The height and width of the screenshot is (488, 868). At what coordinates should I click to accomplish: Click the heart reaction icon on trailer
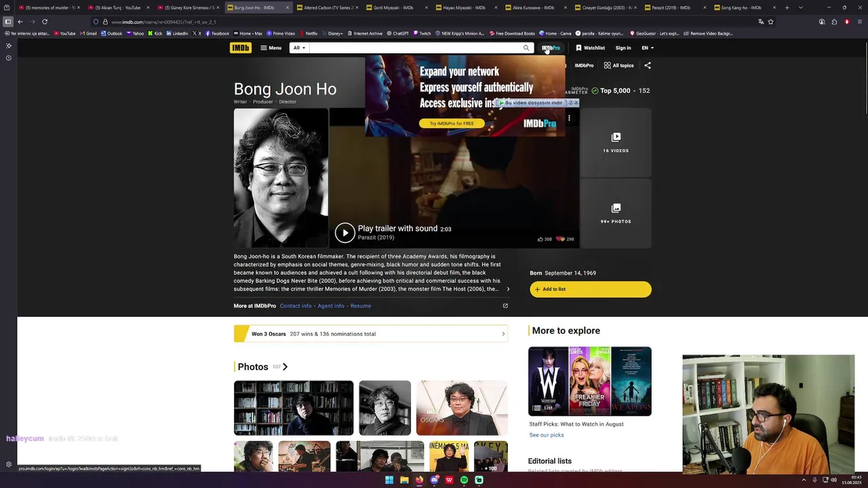pos(561,239)
